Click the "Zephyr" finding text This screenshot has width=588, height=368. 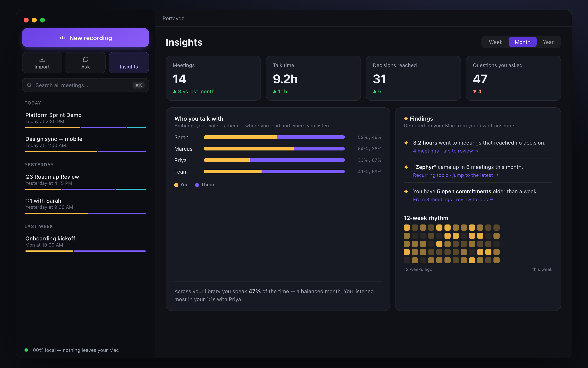pos(468,167)
